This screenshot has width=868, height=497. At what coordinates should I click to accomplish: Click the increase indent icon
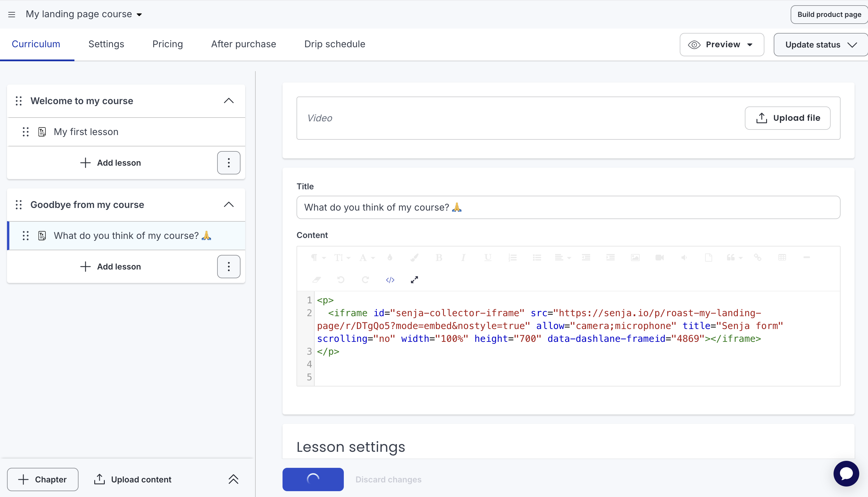click(x=610, y=258)
